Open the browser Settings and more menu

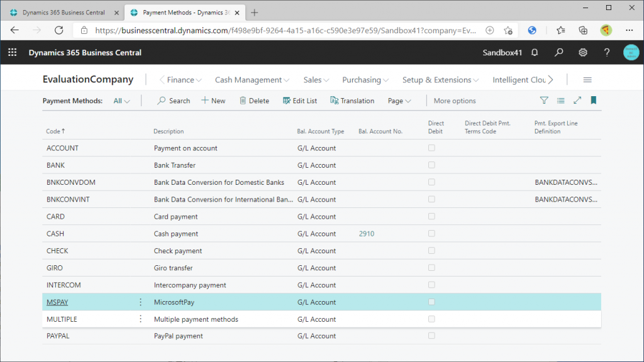(629, 30)
